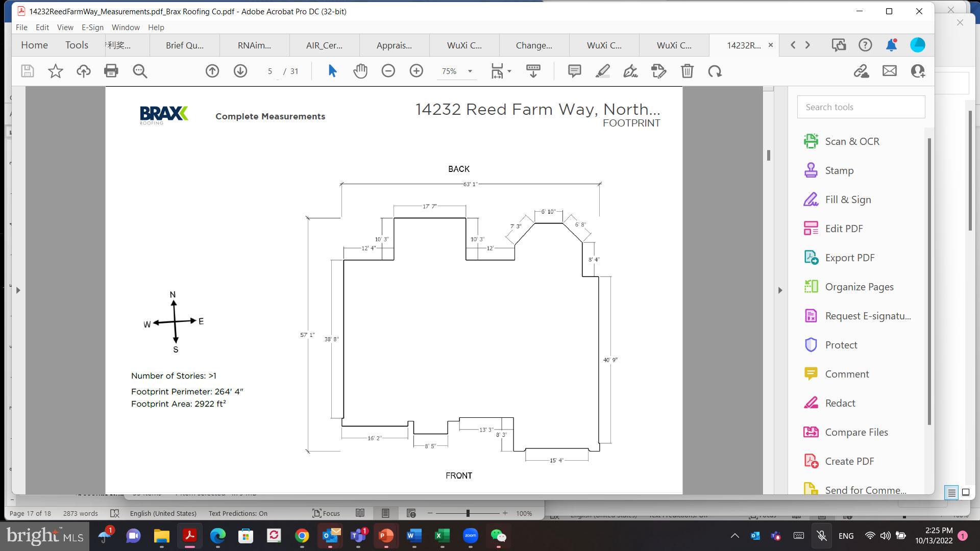The width and height of the screenshot is (980, 551).
Task: Switch to the Apprais... document tab
Action: [x=394, y=45]
